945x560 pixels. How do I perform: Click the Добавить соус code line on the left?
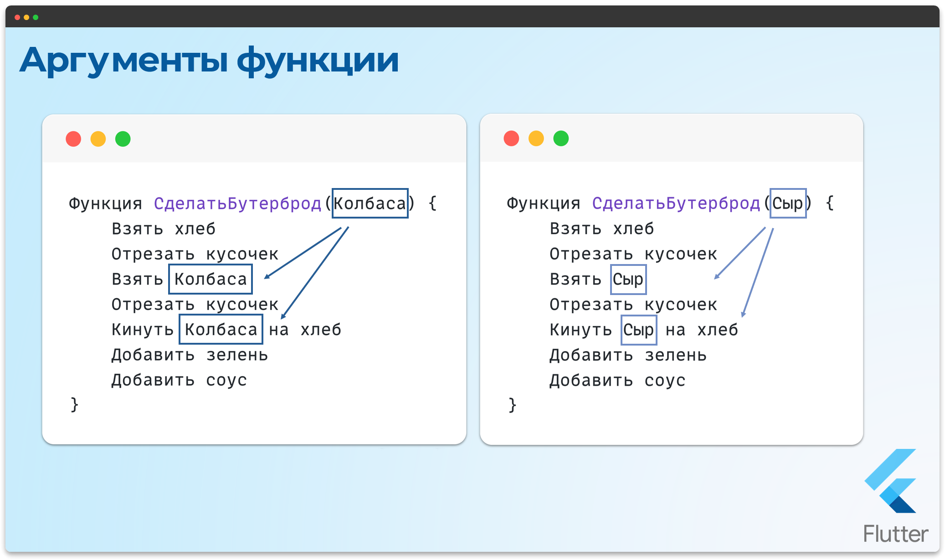(x=180, y=380)
